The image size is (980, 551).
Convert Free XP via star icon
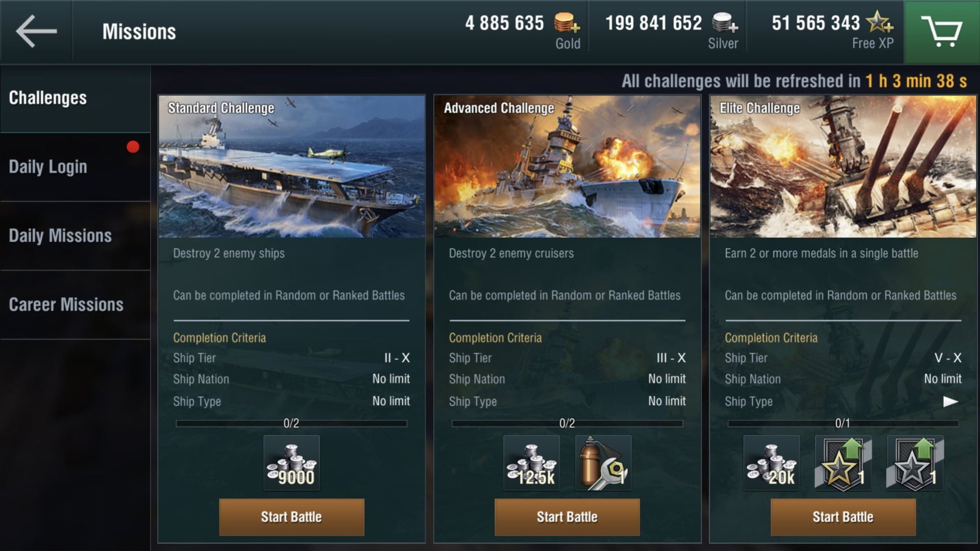[x=880, y=22]
